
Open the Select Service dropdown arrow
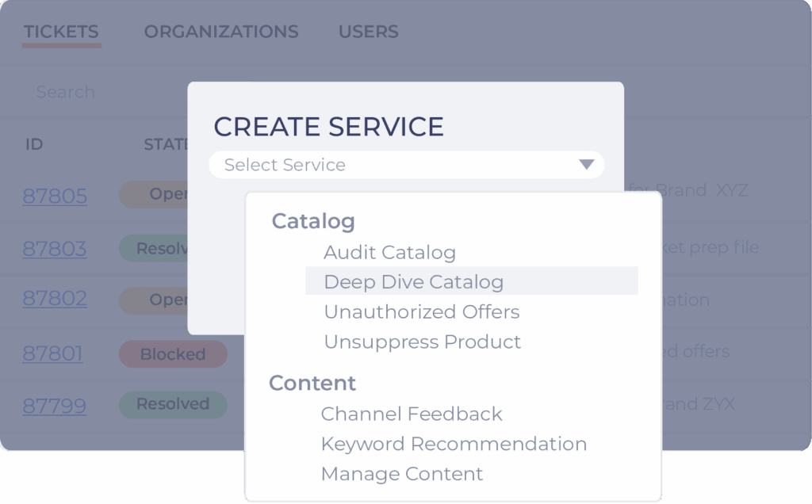[x=586, y=165]
